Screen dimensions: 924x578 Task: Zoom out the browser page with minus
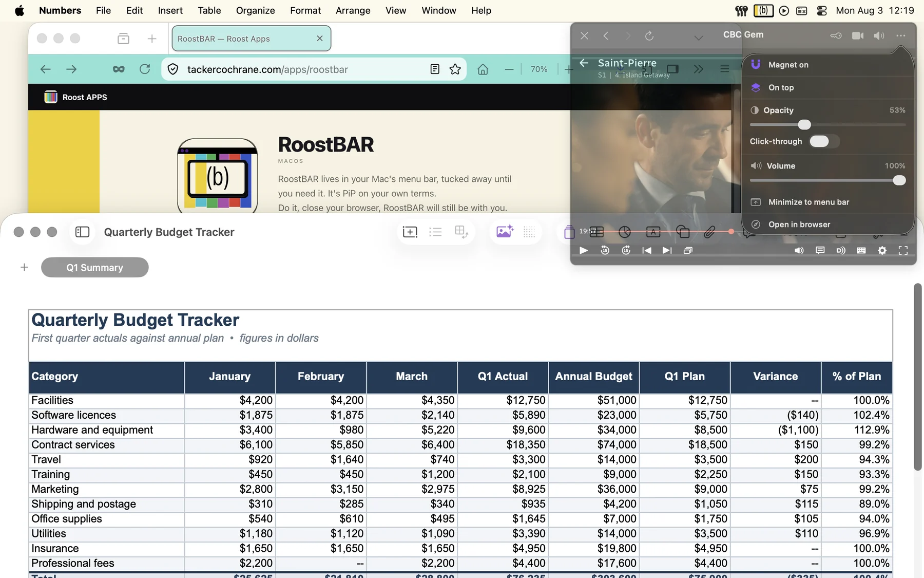509,69
